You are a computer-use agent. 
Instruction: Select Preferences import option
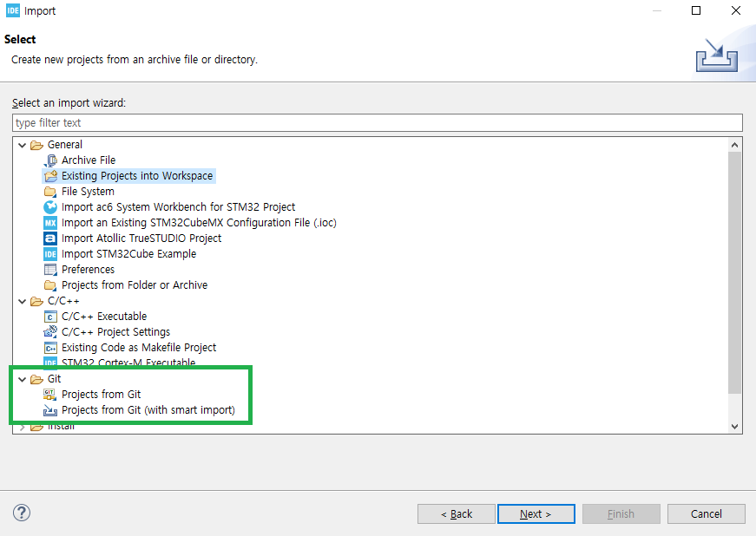[x=89, y=270]
